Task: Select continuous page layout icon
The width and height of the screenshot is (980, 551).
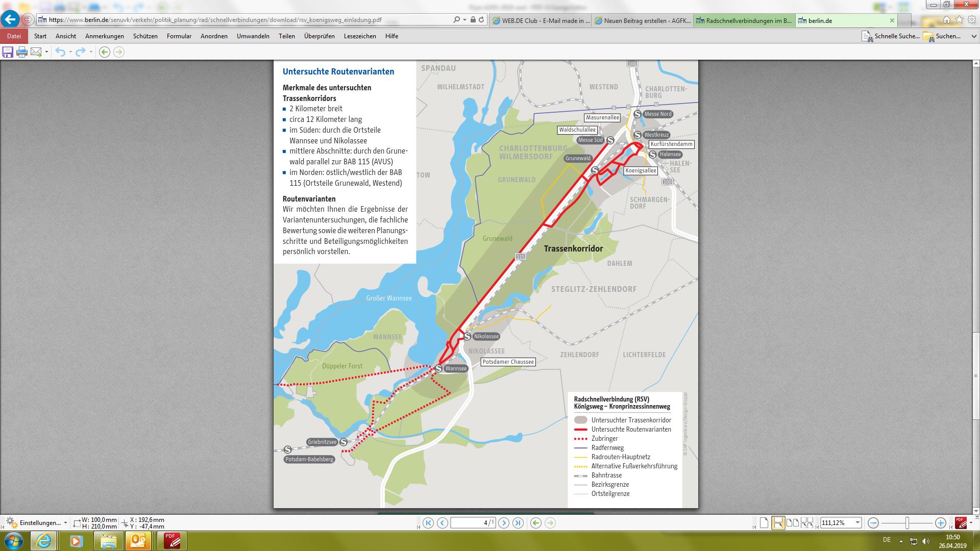Action: pyautogui.click(x=778, y=523)
